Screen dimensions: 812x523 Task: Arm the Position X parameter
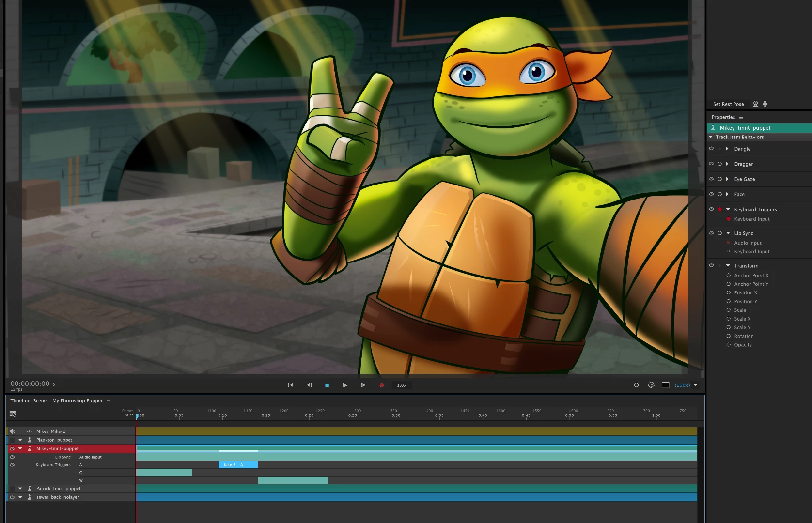point(728,292)
